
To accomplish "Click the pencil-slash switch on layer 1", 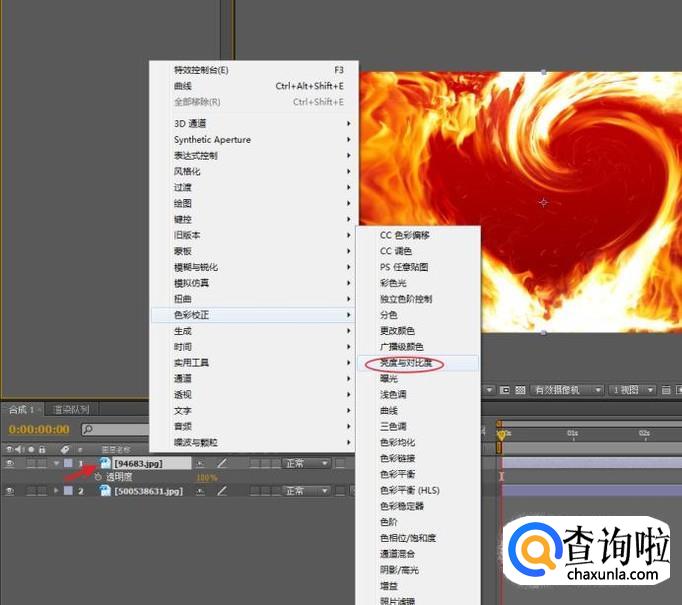I will coord(222,463).
